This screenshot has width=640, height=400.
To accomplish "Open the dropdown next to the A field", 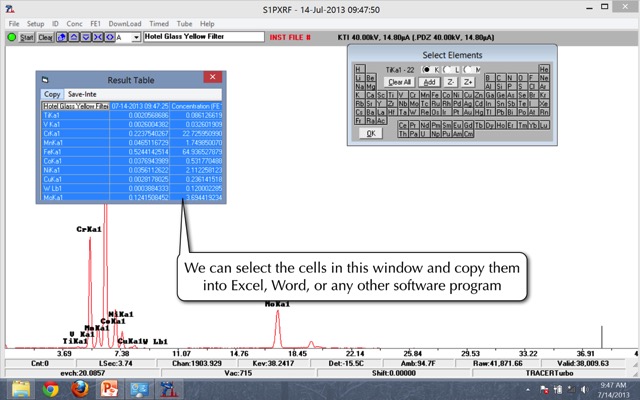I will (136, 37).
